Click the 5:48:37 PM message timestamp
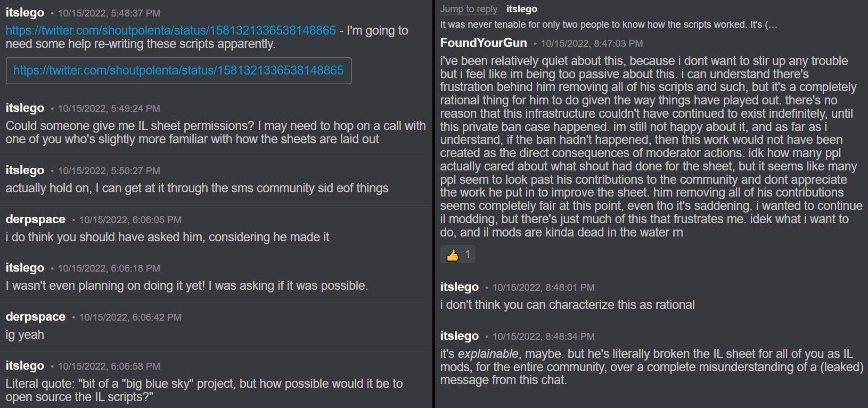The width and height of the screenshot is (868, 408). (x=109, y=13)
